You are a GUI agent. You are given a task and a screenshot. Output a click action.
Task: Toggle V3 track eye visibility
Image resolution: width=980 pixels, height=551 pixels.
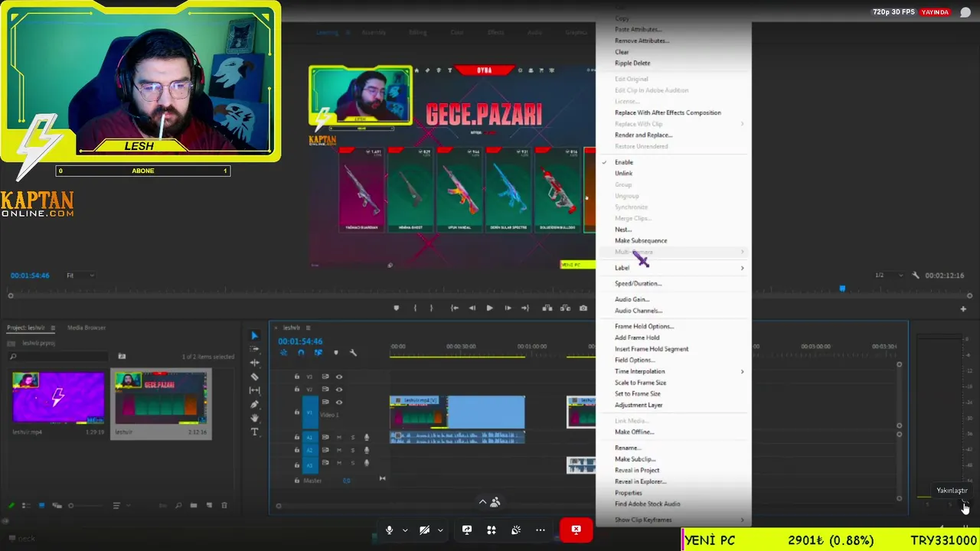pos(339,377)
